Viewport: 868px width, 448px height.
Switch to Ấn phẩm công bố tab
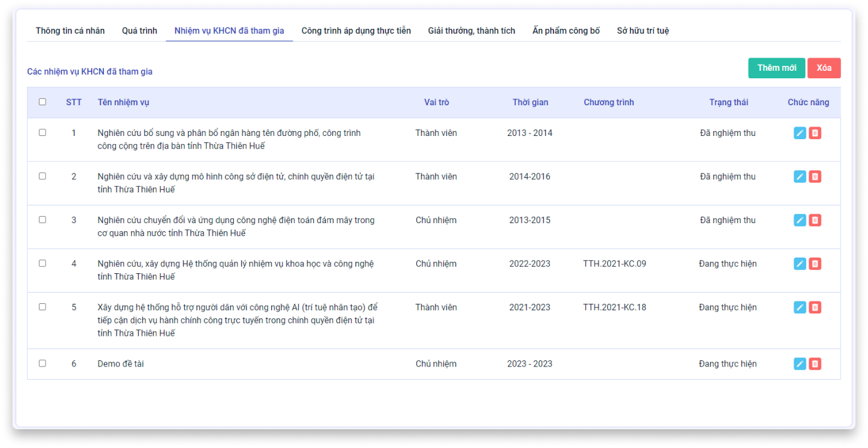(x=566, y=31)
